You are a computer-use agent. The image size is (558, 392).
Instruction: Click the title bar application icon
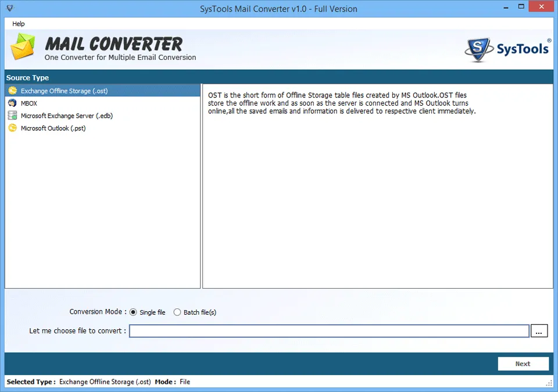(x=10, y=8)
